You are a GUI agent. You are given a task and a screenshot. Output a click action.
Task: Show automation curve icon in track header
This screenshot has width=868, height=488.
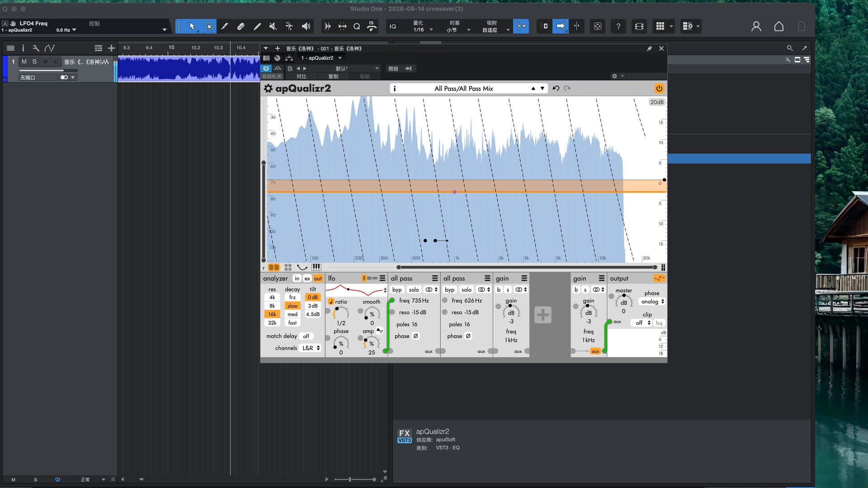49,48
